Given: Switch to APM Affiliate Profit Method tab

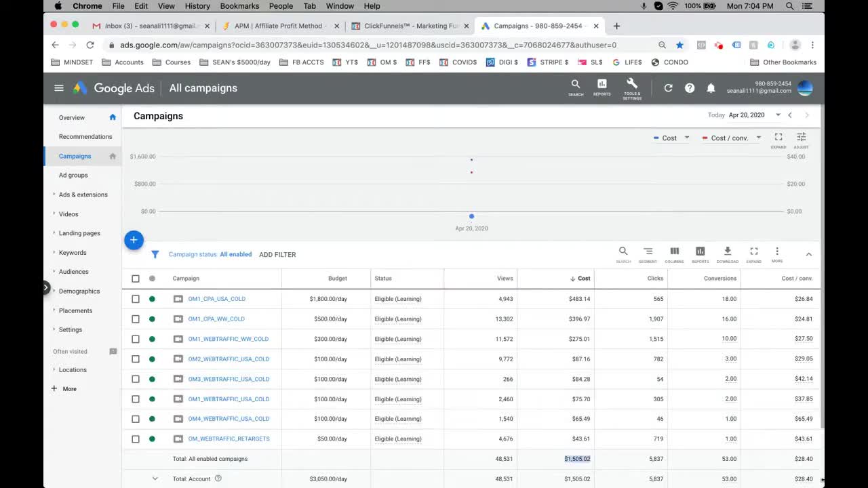Looking at the screenshot, I should [281, 26].
